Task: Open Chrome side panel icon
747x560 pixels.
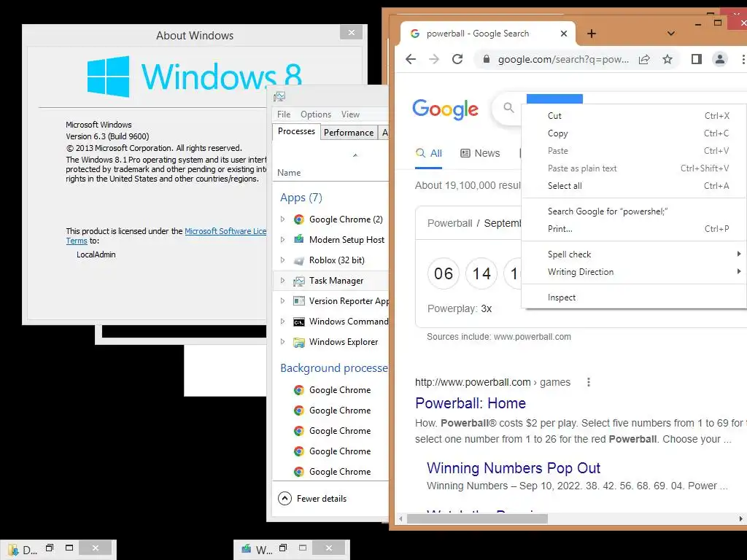Action: click(x=697, y=59)
